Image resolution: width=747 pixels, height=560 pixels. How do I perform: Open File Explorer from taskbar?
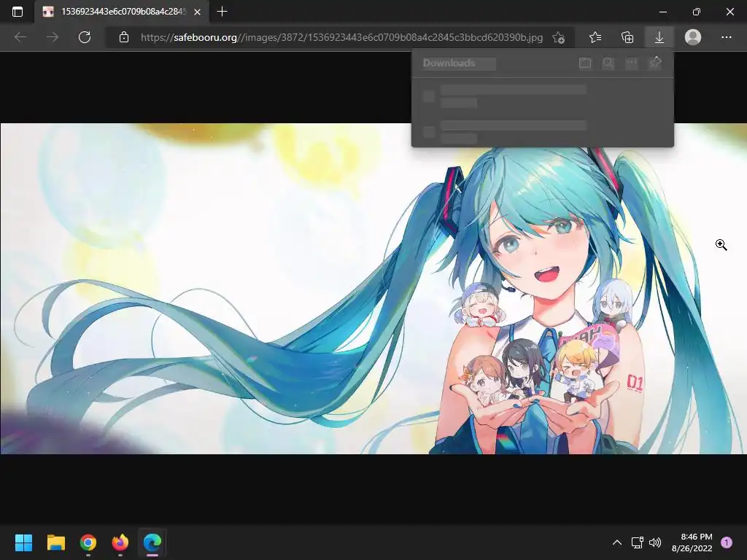tap(55, 542)
